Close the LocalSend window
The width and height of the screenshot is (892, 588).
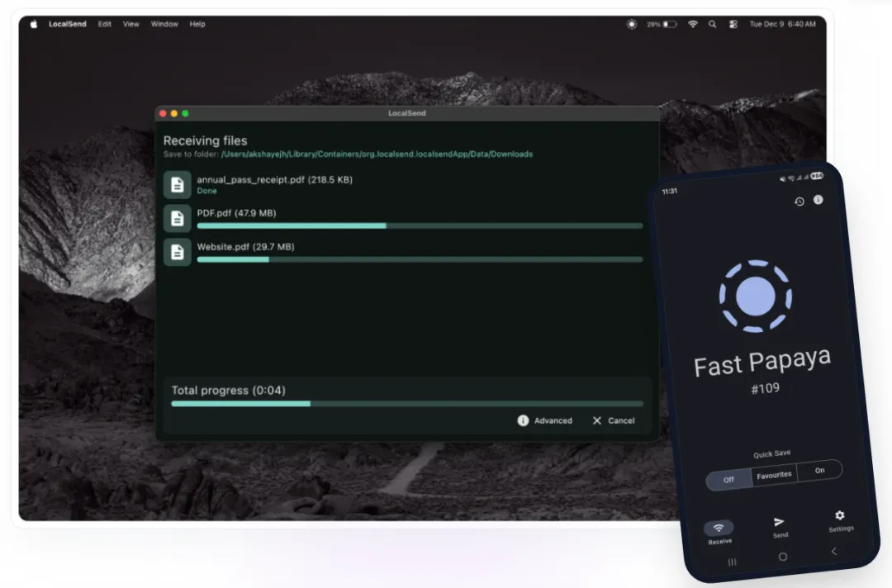[x=164, y=114]
